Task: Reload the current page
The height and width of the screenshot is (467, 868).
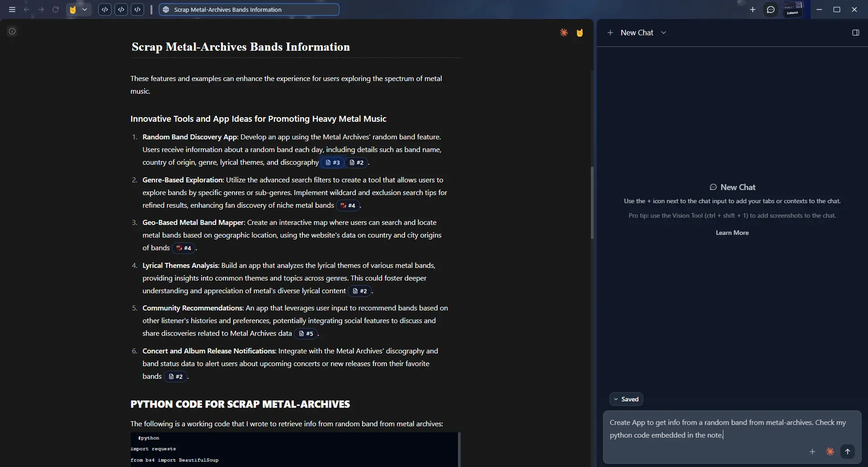Action: (x=56, y=10)
